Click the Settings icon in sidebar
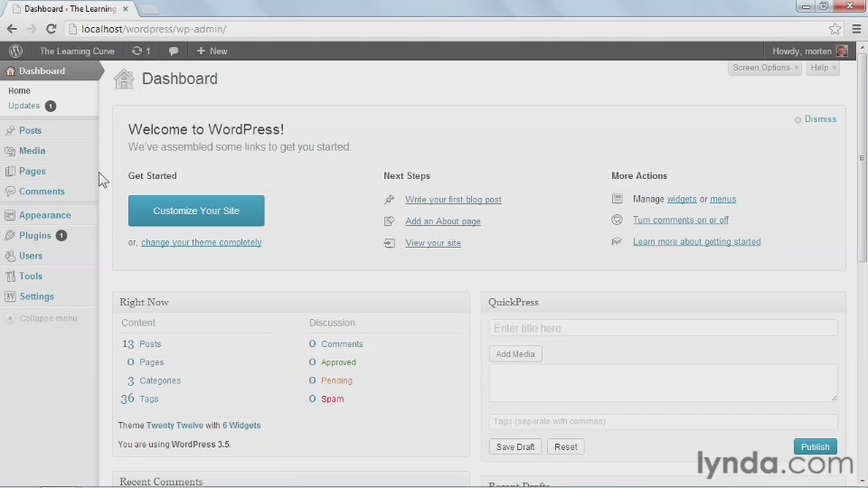The height and width of the screenshot is (488, 868). (x=10, y=296)
